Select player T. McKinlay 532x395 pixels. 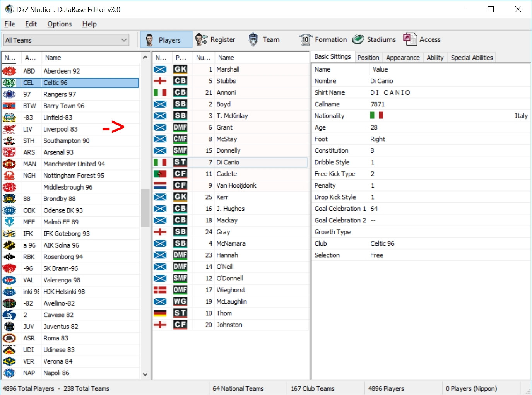(231, 116)
